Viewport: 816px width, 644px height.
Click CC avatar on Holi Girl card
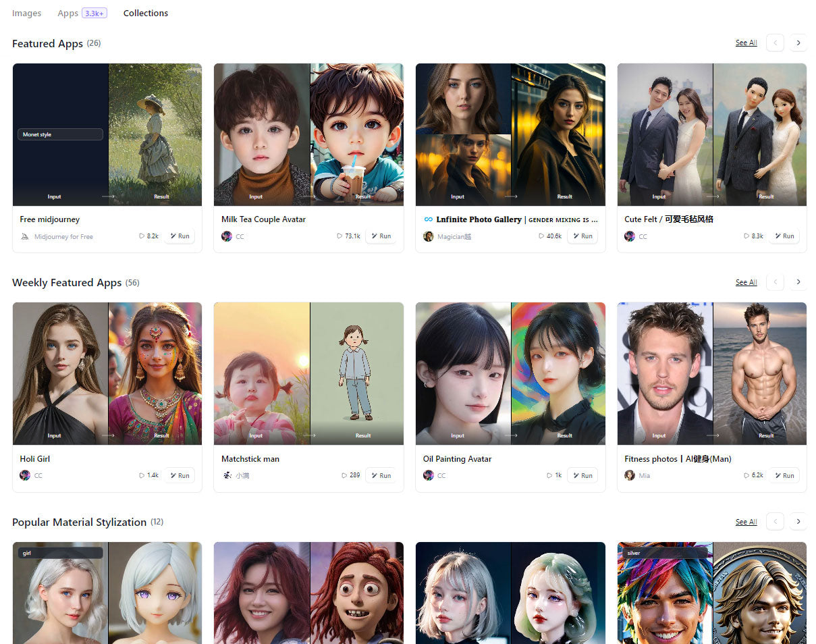pos(25,475)
